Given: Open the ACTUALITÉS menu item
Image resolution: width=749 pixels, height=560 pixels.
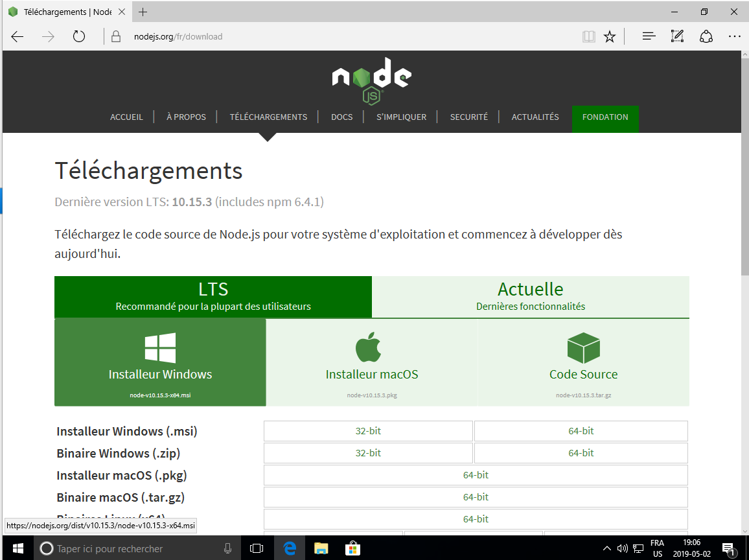Looking at the screenshot, I should point(535,117).
